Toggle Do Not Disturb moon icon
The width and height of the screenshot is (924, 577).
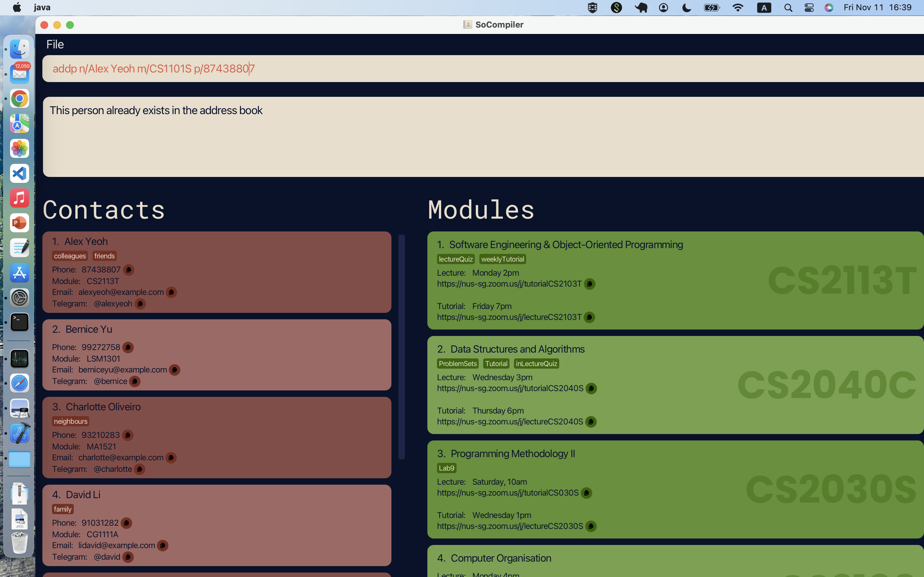click(x=686, y=7)
